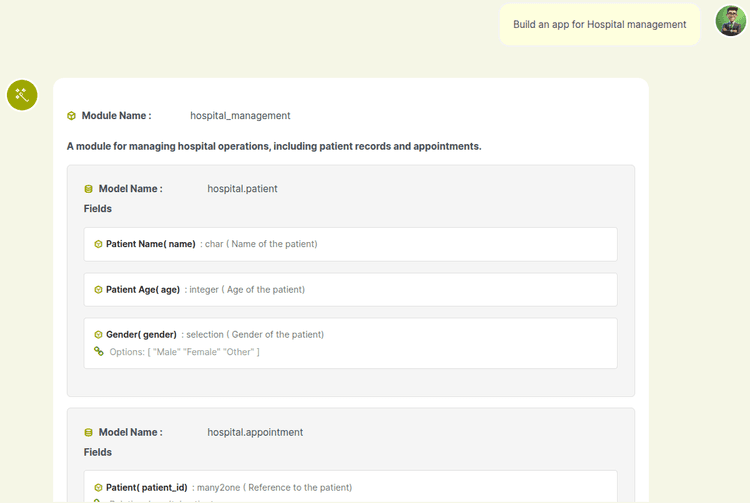The height and width of the screenshot is (503, 750).
Task: Click the hospital.appointment model name
Action: [x=255, y=432]
